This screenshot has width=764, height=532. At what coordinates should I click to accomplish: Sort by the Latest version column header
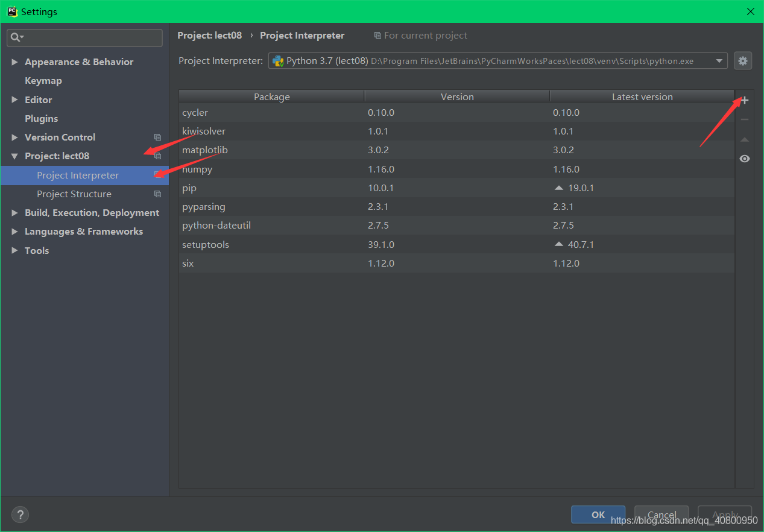[642, 97]
